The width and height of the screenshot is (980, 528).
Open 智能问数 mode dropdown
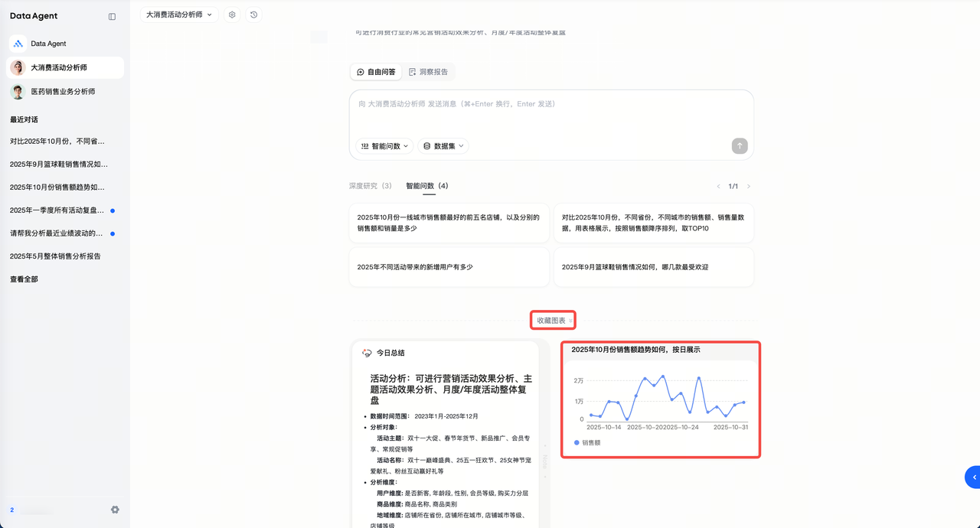tap(384, 145)
